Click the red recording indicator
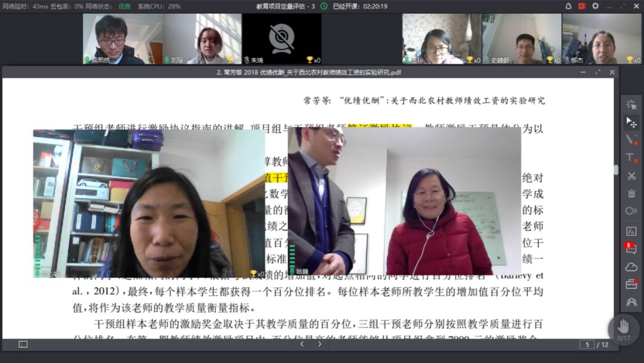644x363 pixels. click(x=582, y=6)
